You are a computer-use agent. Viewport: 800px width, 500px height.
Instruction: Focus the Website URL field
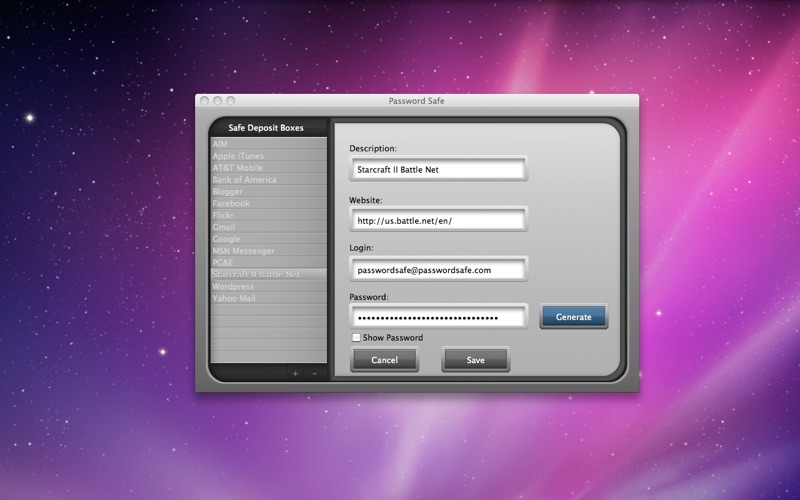438,220
